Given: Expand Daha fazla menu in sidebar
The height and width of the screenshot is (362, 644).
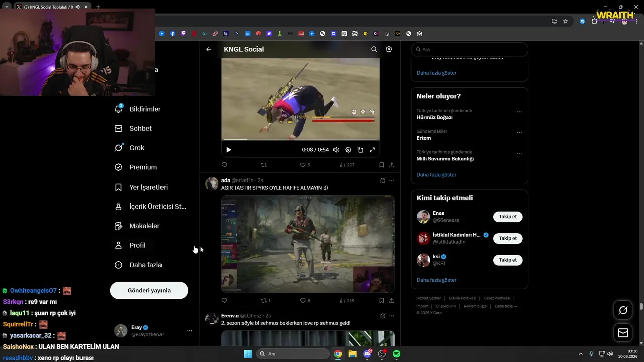Looking at the screenshot, I should point(138,265).
